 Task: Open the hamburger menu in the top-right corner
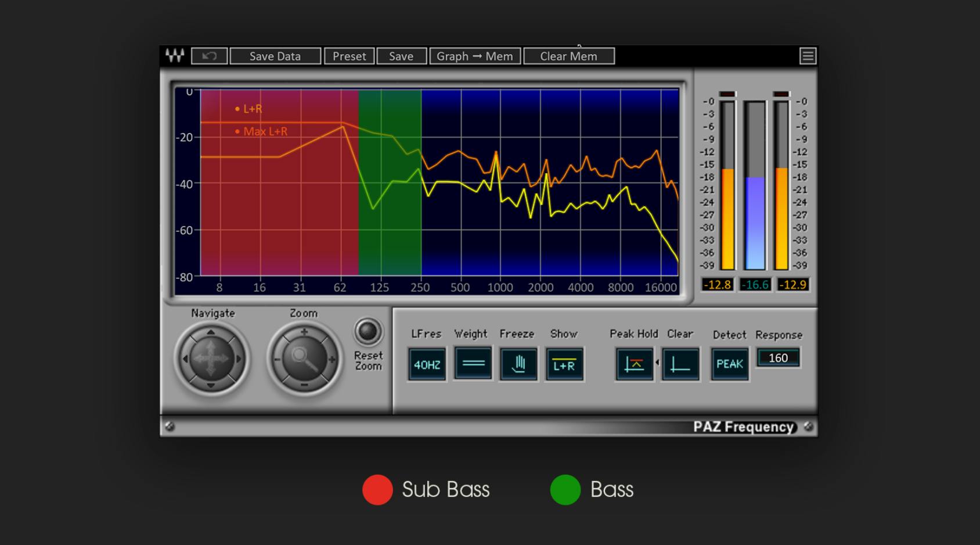click(808, 56)
